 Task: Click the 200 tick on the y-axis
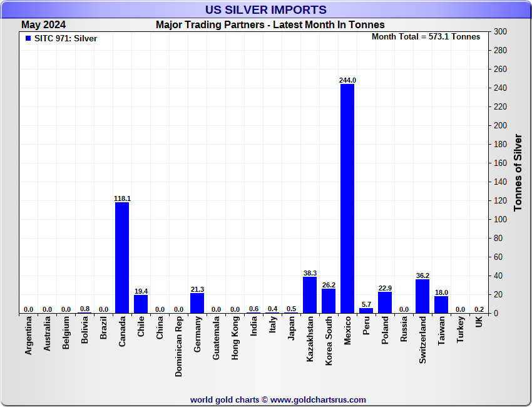pos(501,126)
